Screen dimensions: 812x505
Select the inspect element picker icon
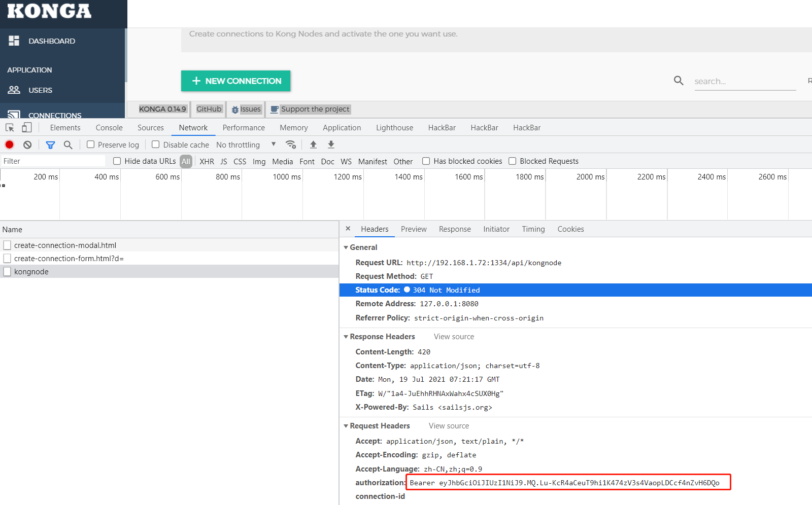tap(10, 127)
